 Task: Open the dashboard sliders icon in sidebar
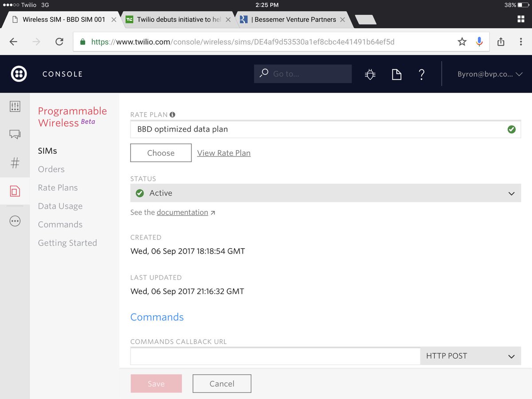point(15,106)
